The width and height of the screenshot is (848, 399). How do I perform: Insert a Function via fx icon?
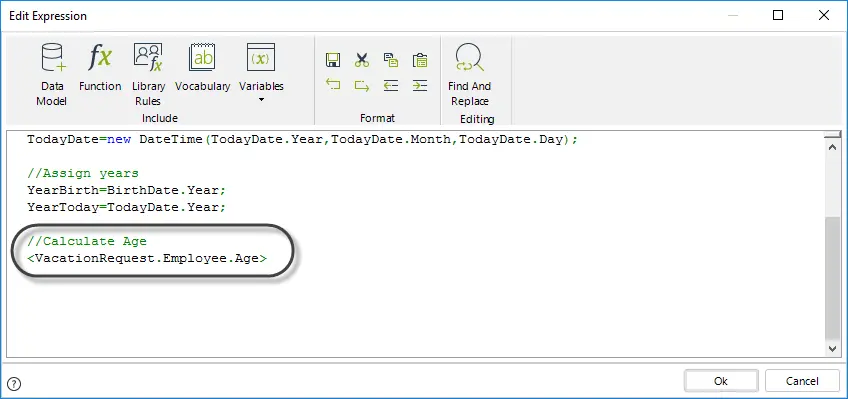[x=100, y=67]
